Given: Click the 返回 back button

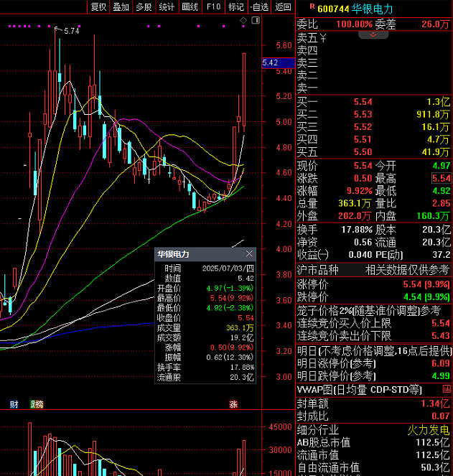Looking at the screenshot, I should 283,7.
